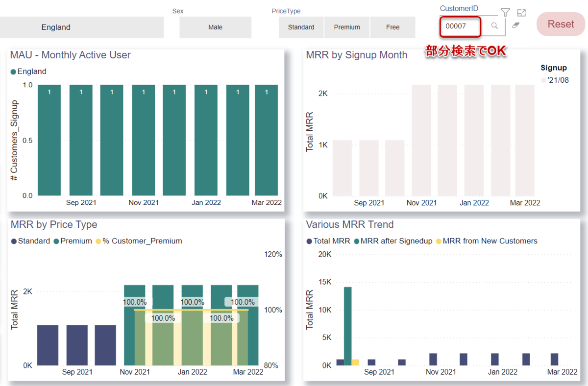Click the MRR by Signup Month title

point(357,55)
